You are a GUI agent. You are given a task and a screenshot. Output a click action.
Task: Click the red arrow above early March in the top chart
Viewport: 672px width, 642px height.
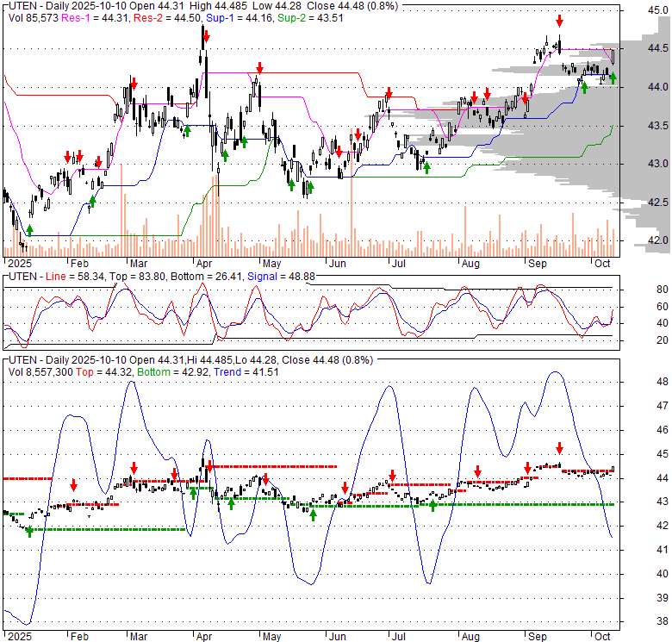pos(134,82)
